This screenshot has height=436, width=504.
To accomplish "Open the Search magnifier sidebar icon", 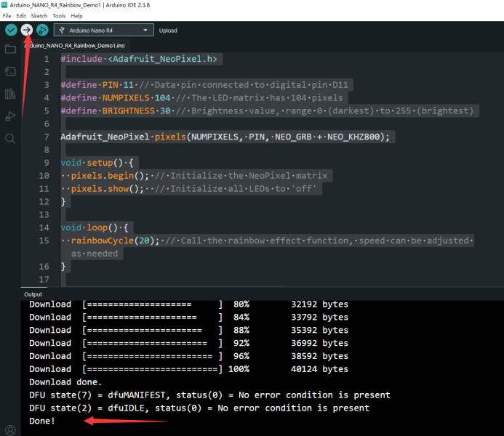I will point(10,139).
